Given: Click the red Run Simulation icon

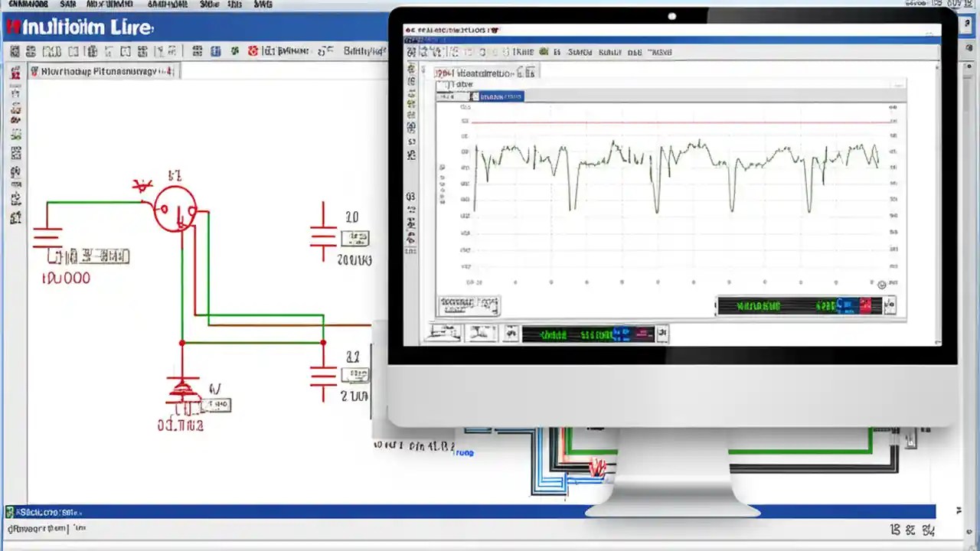Looking at the screenshot, I should pyautogui.click(x=253, y=51).
